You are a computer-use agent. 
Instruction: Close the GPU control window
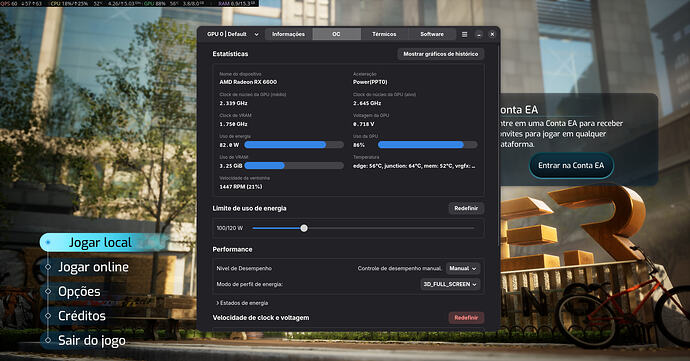point(492,34)
